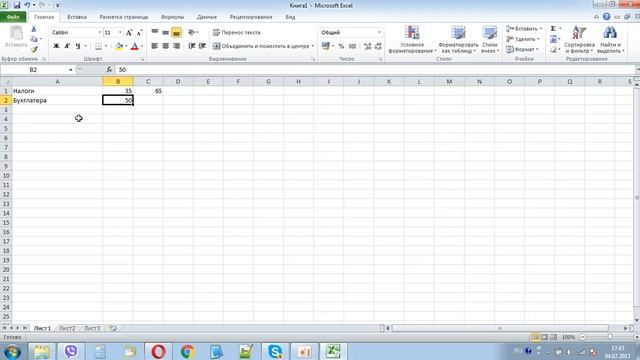Click Удалить cells button
Screen dimensions: 640x360
pos(523,39)
